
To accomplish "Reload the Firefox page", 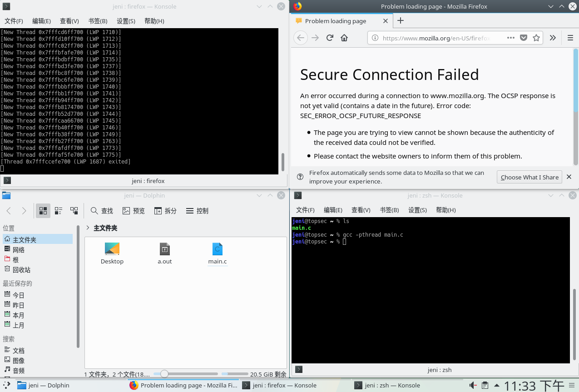I will (330, 38).
